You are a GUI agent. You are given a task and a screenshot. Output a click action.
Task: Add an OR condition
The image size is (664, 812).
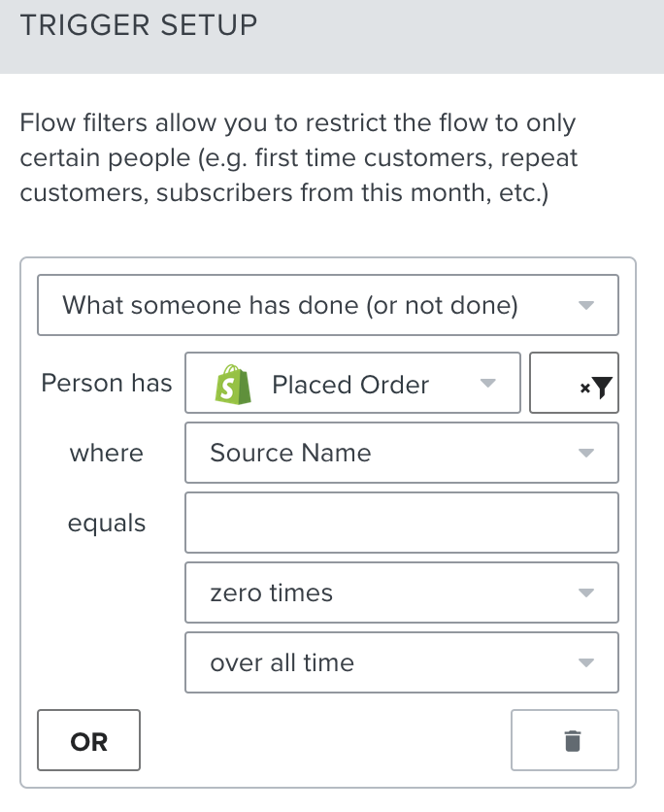point(88,742)
